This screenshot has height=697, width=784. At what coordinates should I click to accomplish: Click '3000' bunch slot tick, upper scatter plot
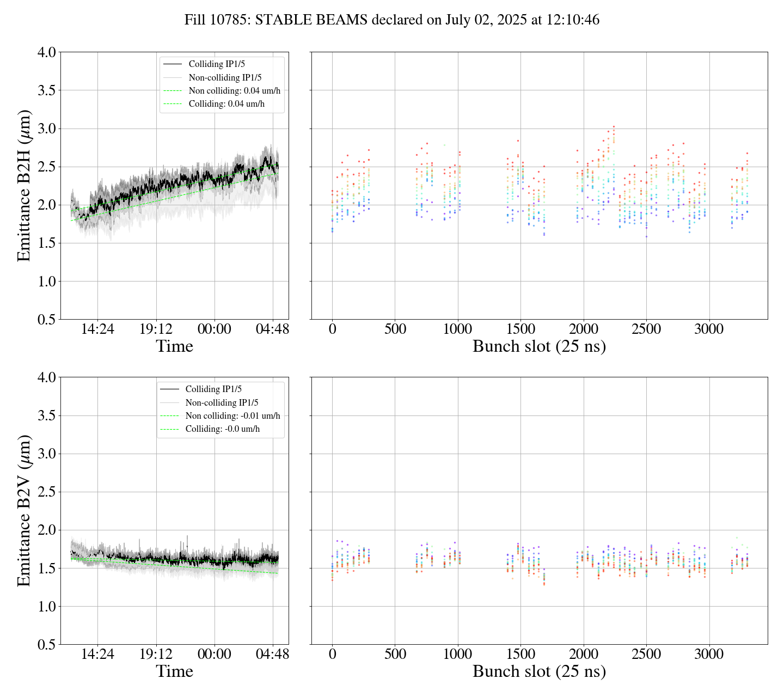(x=709, y=329)
